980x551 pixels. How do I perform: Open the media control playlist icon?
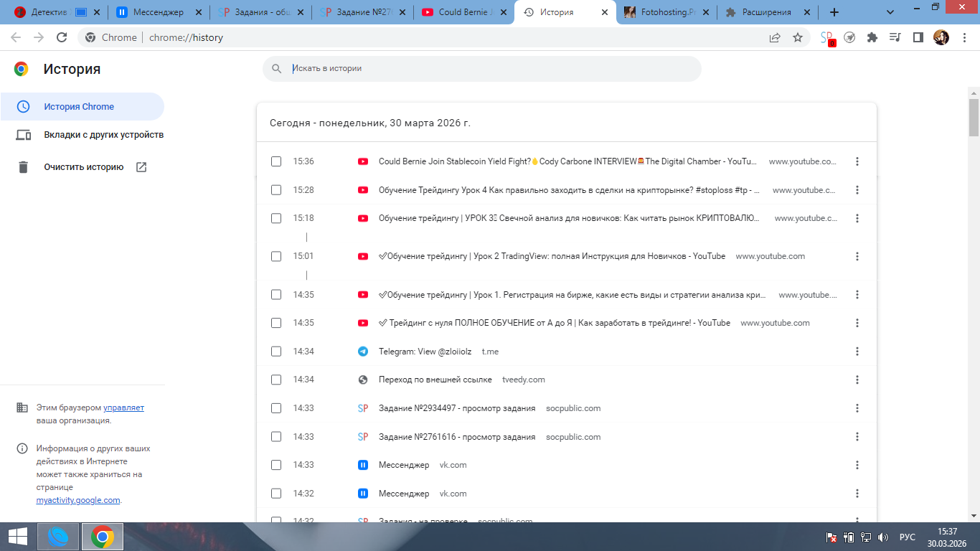tap(895, 37)
